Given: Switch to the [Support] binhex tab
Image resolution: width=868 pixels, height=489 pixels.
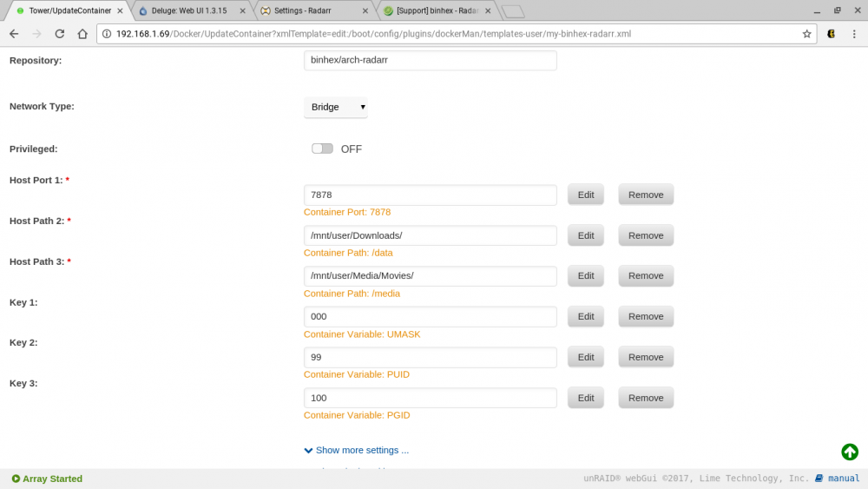Looking at the screenshot, I should coord(435,10).
